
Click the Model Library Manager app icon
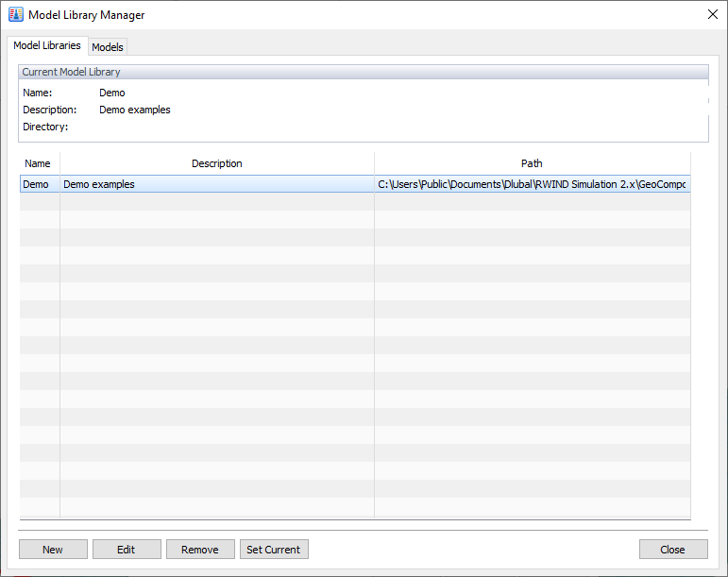tap(16, 14)
